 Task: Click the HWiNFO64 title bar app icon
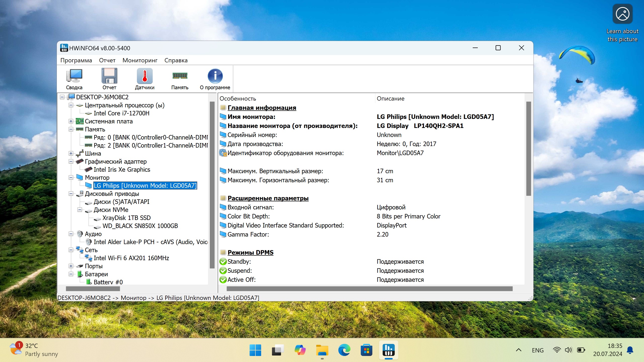[64, 48]
